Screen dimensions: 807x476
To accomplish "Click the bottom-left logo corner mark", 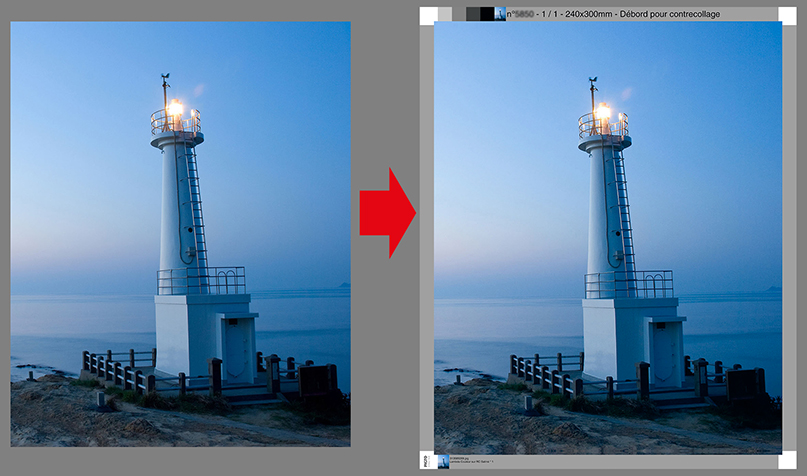I will (x=427, y=462).
